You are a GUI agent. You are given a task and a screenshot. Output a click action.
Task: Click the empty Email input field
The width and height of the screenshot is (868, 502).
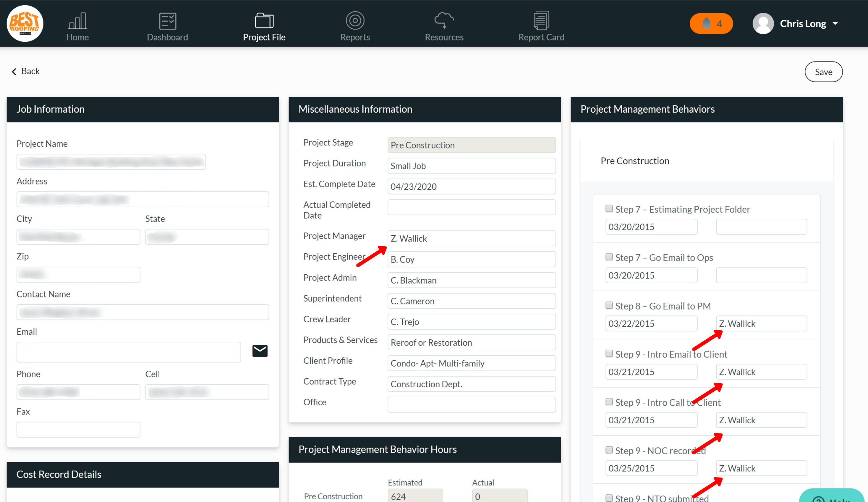(x=129, y=352)
